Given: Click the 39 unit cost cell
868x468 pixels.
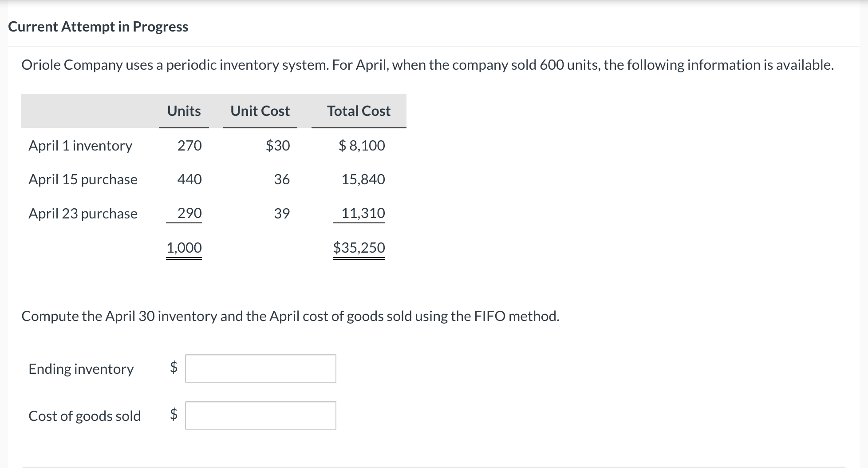Looking at the screenshot, I should tap(282, 214).
